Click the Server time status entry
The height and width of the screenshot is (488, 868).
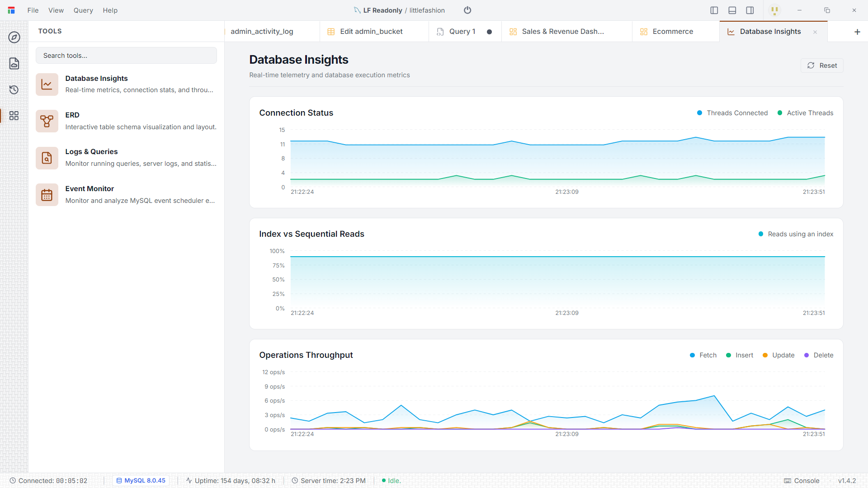pos(329,481)
